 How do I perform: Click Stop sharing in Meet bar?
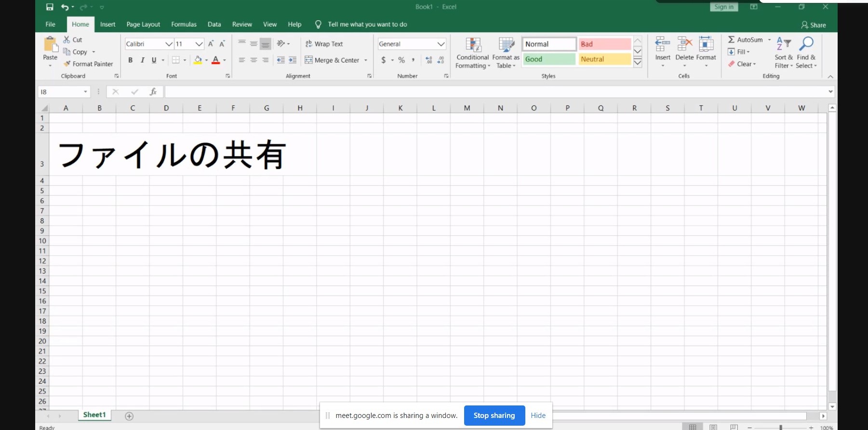pyautogui.click(x=494, y=415)
